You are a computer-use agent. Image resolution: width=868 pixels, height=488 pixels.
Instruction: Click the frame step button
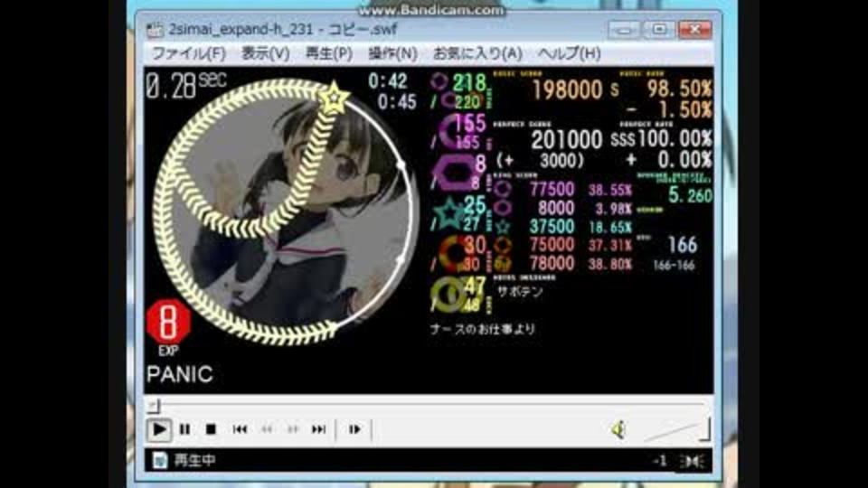pos(354,429)
